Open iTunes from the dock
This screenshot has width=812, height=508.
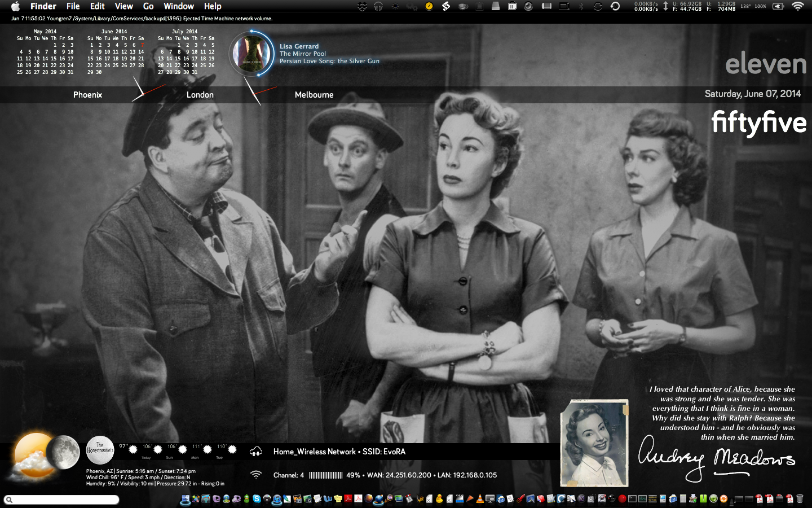tap(277, 499)
